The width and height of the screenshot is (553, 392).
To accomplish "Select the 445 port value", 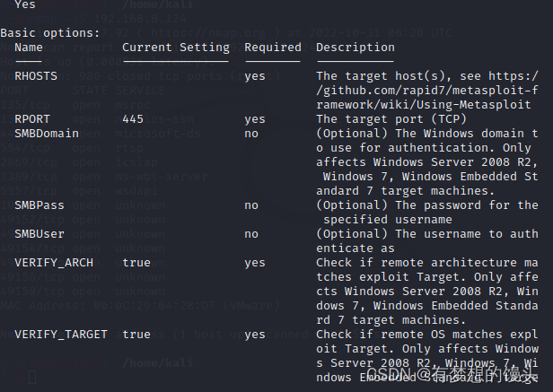I will pyautogui.click(x=133, y=119).
